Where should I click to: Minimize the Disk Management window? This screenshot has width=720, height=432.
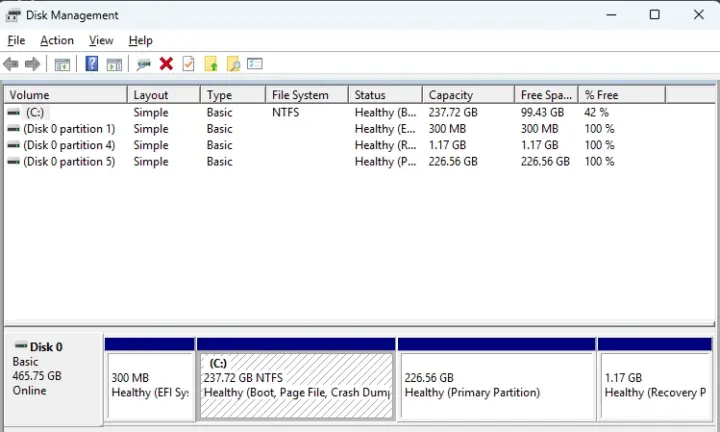click(x=611, y=15)
